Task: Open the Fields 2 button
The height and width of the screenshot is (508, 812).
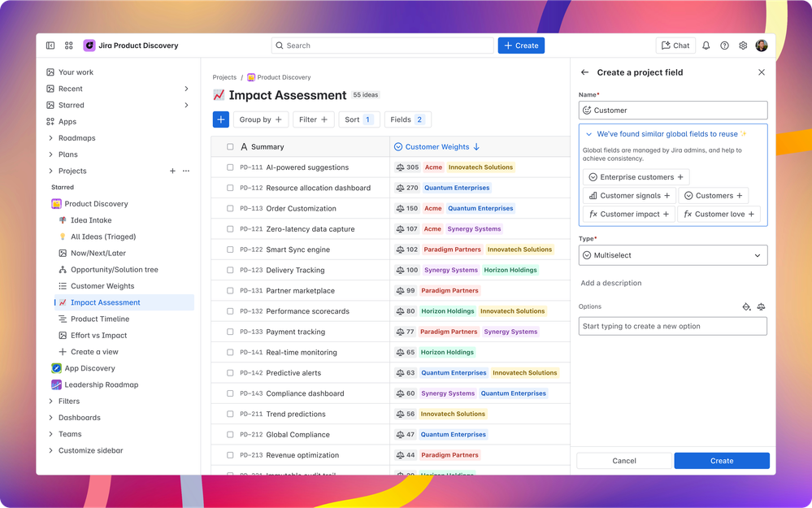Action: [x=407, y=119]
